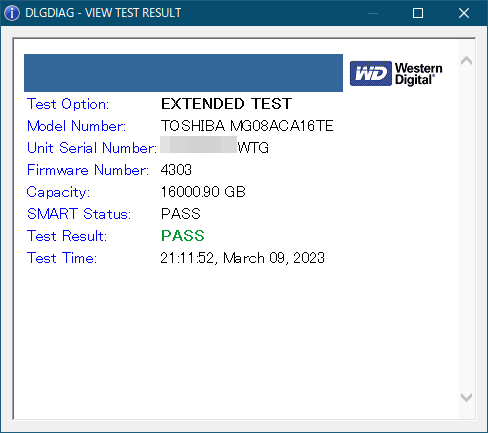Viewport: 488px width, 433px height.
Task: Click the Western Digital WD logo
Action: [396, 73]
